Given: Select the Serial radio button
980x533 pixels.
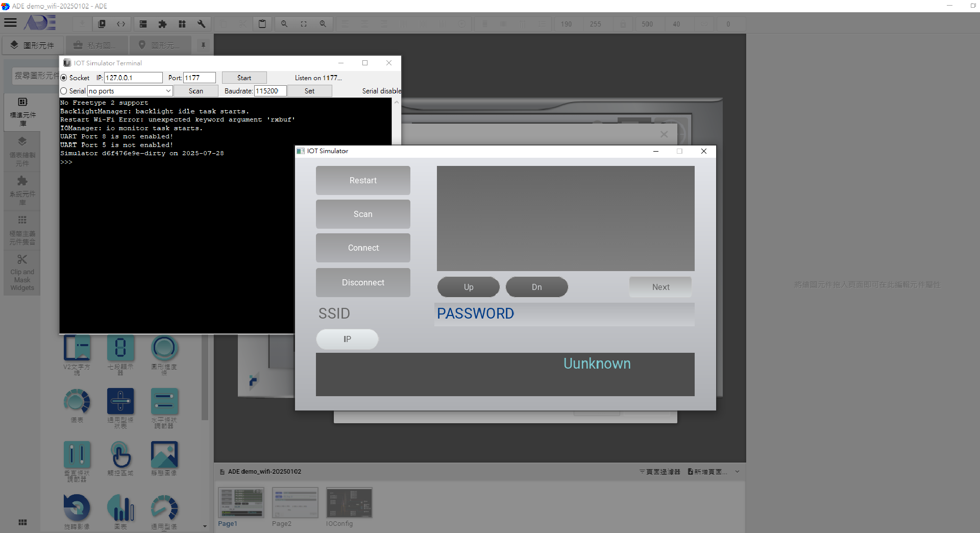Looking at the screenshot, I should (64, 91).
